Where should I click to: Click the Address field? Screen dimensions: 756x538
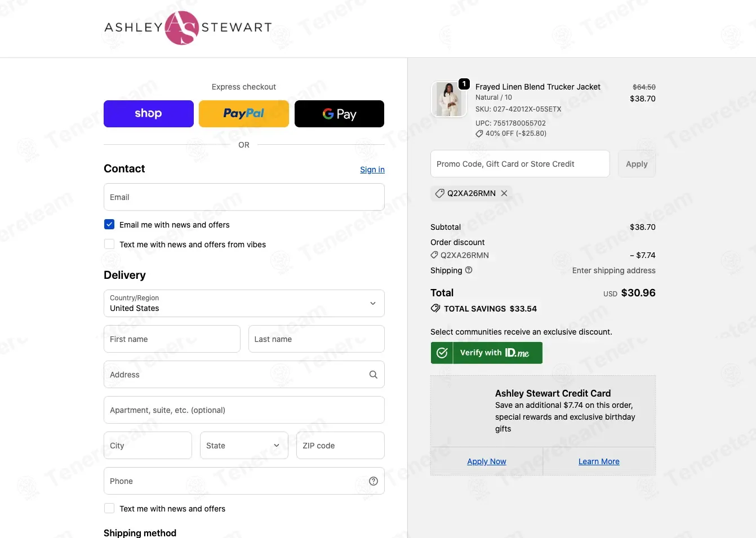click(244, 375)
